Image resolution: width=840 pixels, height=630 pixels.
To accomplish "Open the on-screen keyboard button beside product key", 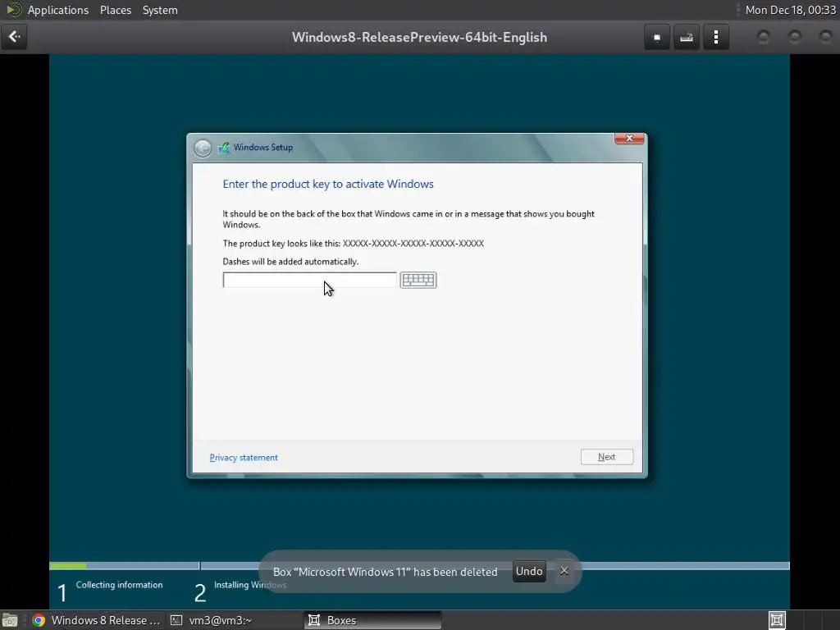I will tap(418, 280).
